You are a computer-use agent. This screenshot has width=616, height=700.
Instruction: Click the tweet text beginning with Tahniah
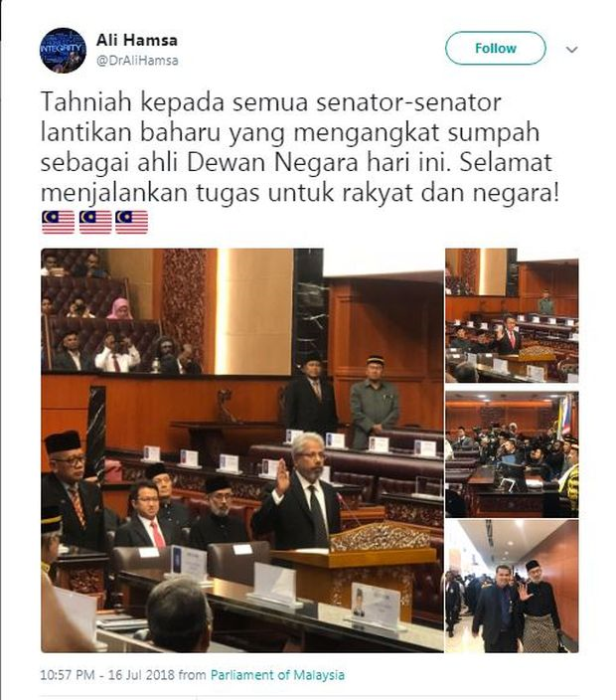(299, 147)
